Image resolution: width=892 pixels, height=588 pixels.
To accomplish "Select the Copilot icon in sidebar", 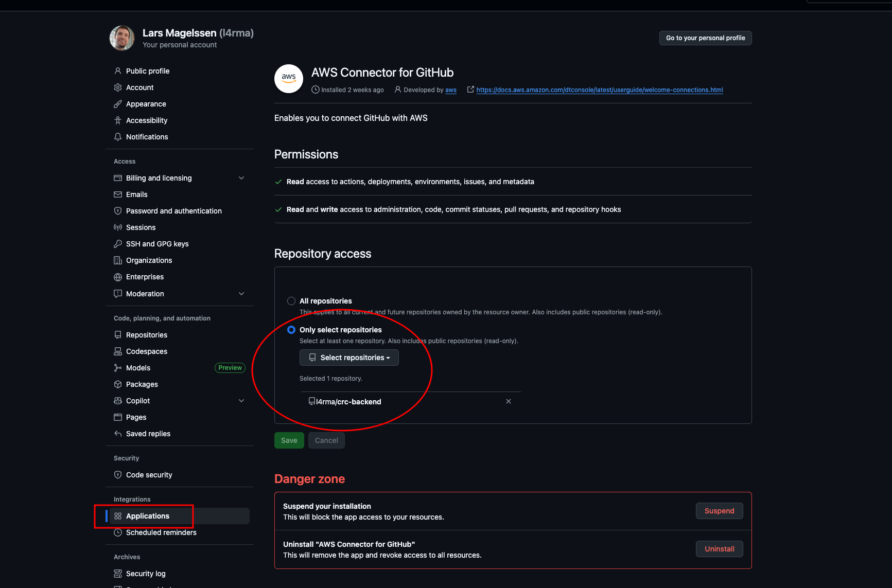I will [x=118, y=401].
